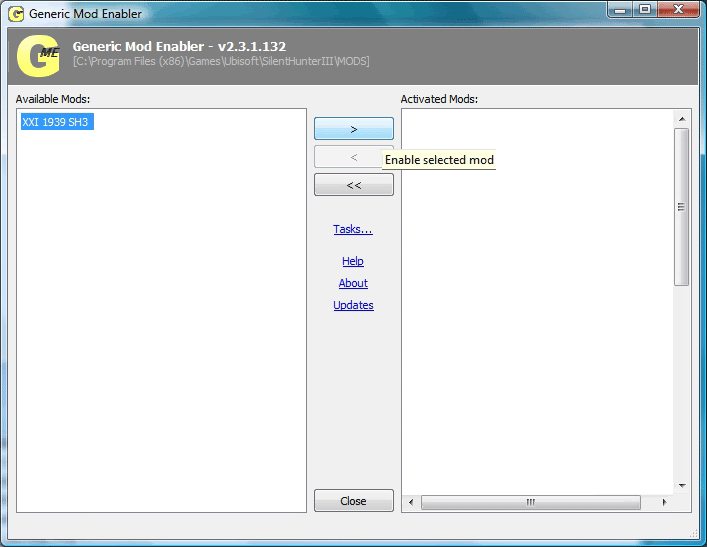
Task: Close window with the red X
Action: coord(679,10)
